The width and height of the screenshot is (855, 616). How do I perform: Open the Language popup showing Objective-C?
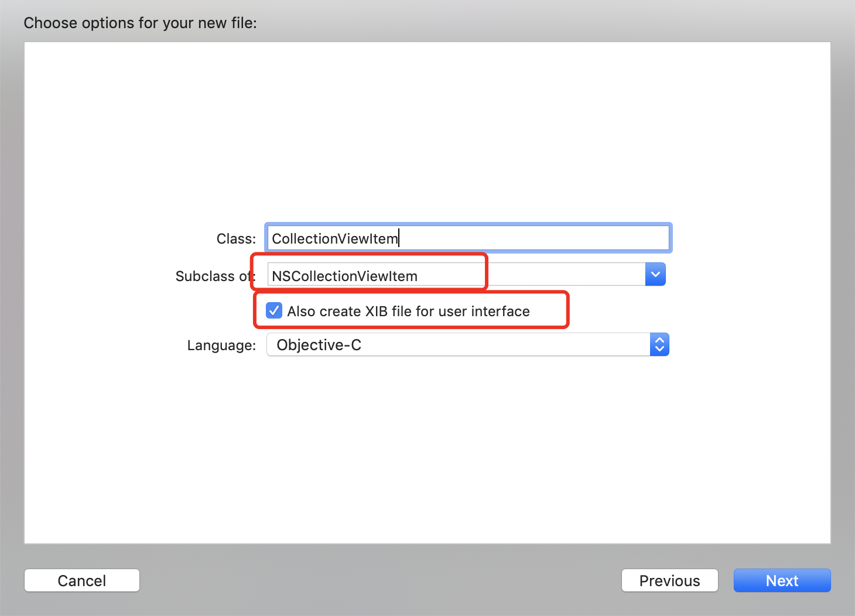457,345
